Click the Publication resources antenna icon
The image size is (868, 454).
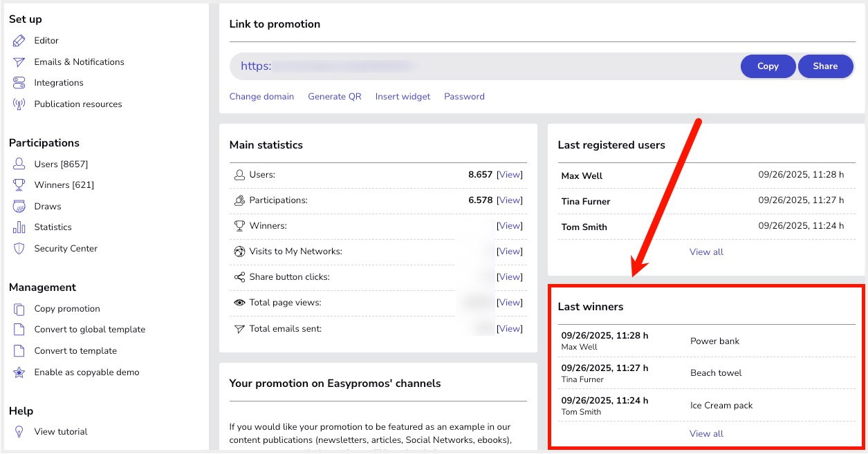point(19,104)
